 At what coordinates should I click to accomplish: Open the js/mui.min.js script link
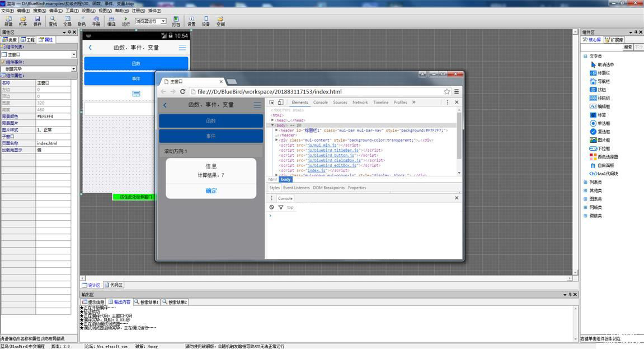tap(321, 145)
